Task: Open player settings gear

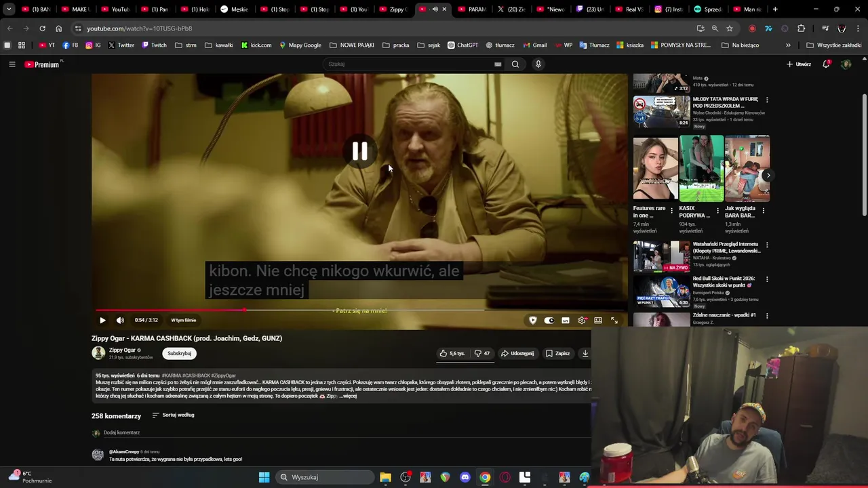Action: point(582,320)
